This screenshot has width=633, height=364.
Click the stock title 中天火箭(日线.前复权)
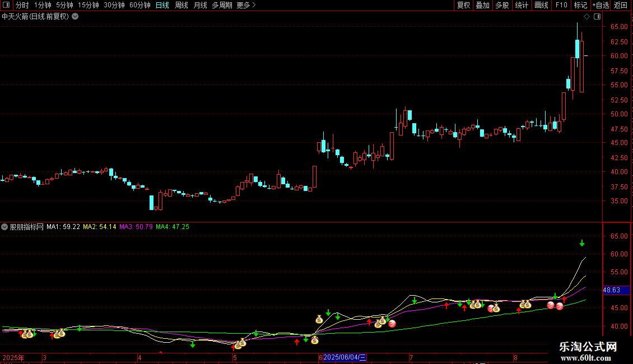tap(35, 17)
